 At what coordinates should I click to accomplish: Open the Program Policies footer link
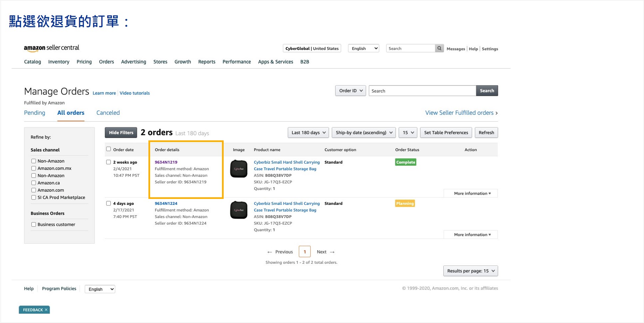point(59,288)
